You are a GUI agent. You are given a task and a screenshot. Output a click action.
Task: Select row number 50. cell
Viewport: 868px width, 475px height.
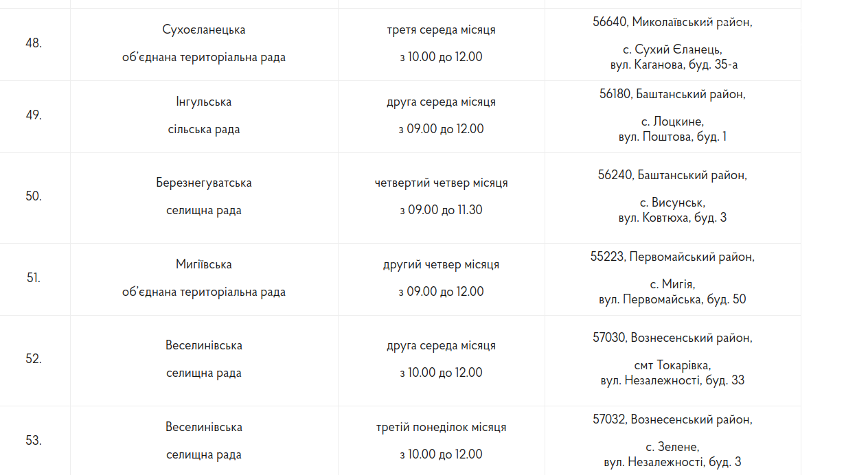34,196
